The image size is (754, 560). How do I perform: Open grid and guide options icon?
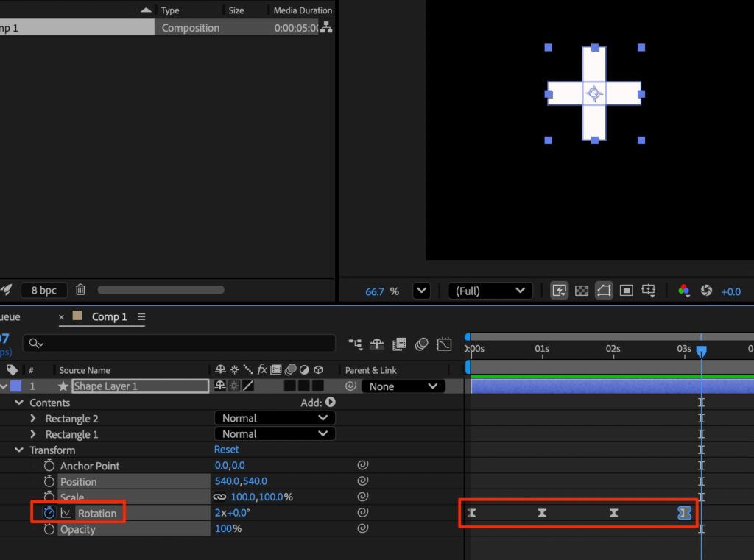(649, 291)
